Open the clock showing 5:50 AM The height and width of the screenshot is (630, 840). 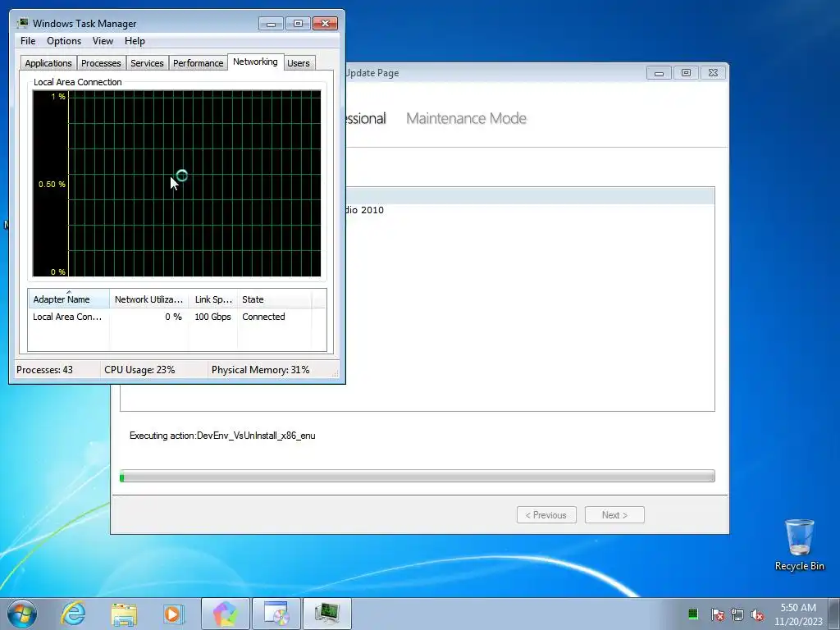click(798, 614)
